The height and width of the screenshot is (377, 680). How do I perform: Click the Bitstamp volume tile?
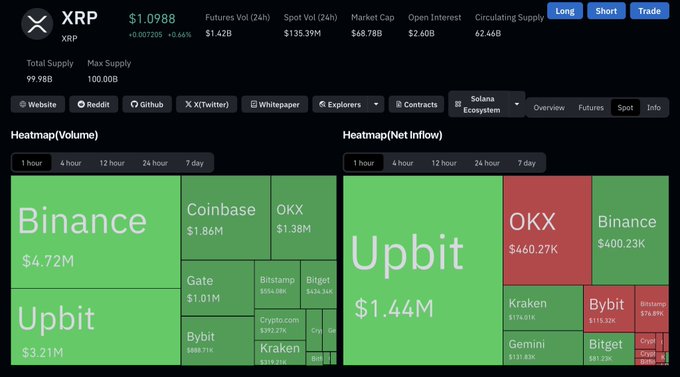coord(277,285)
